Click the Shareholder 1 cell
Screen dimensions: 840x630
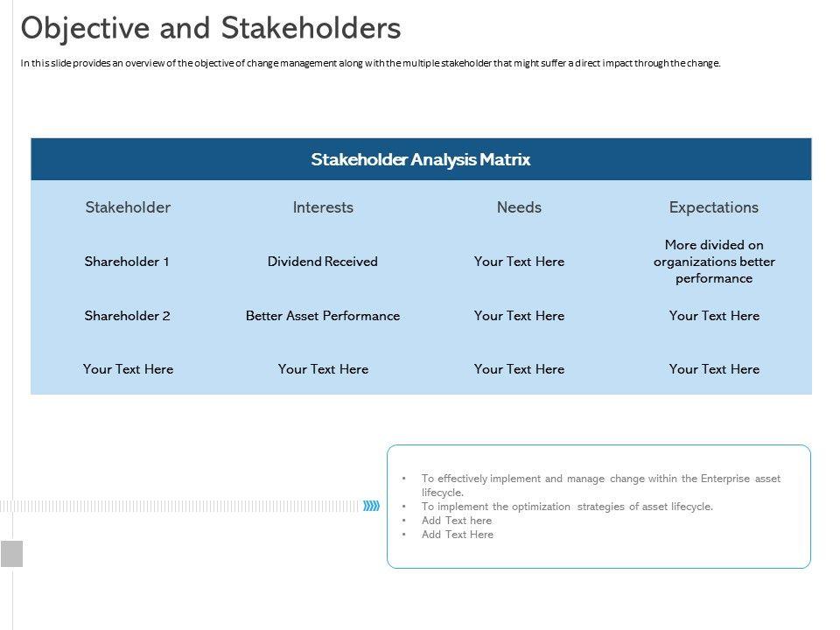click(128, 262)
